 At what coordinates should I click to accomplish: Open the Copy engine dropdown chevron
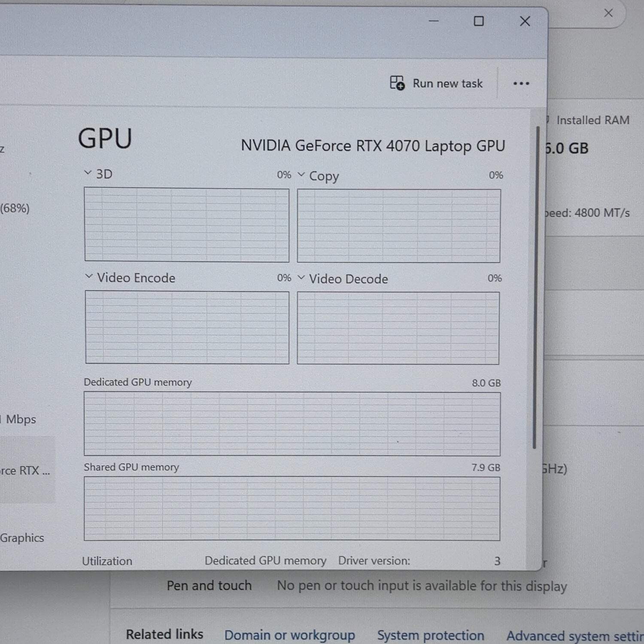point(301,175)
